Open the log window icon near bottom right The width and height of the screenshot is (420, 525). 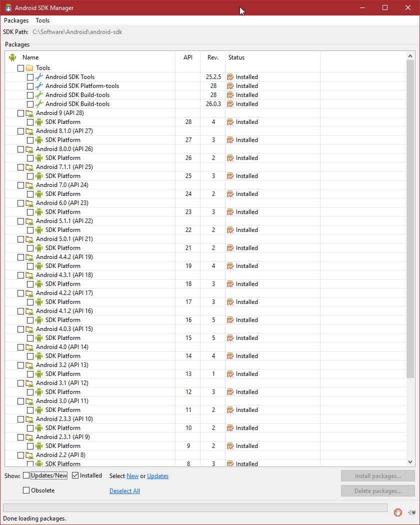pos(411,512)
